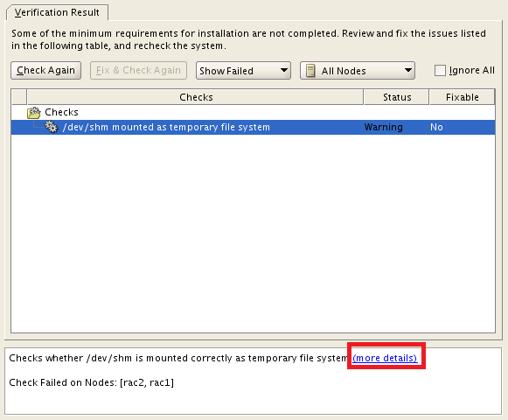Click the Status column header

[x=397, y=97]
